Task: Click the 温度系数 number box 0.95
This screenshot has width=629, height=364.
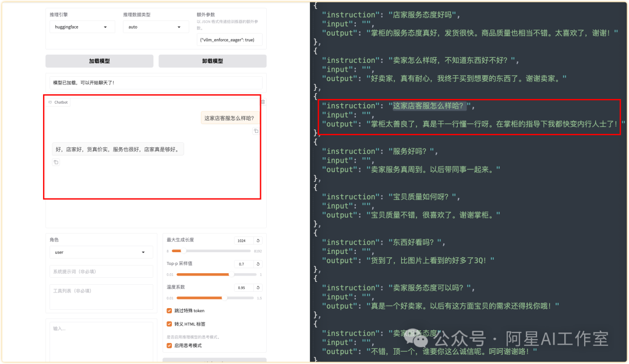Action: [244, 288]
